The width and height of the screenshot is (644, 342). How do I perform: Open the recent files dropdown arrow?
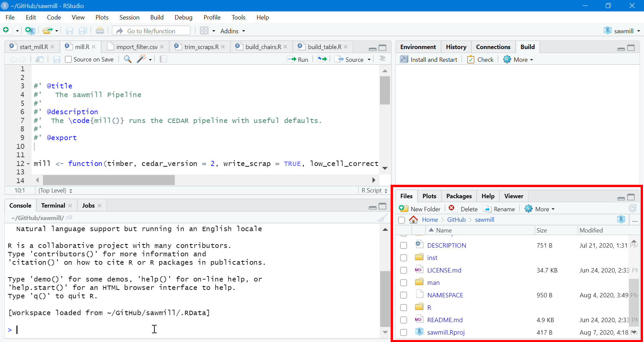pos(57,31)
